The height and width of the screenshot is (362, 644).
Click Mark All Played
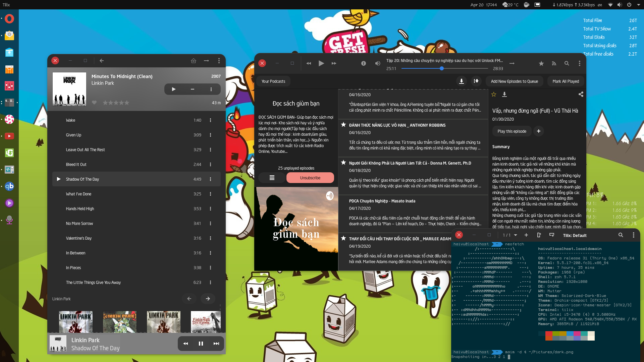pos(566,81)
